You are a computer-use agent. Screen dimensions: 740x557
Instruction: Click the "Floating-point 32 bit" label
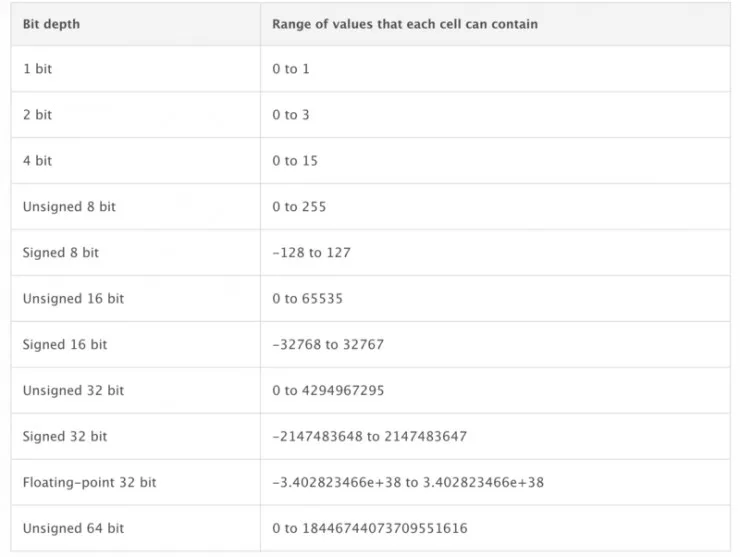pyautogui.click(x=89, y=483)
